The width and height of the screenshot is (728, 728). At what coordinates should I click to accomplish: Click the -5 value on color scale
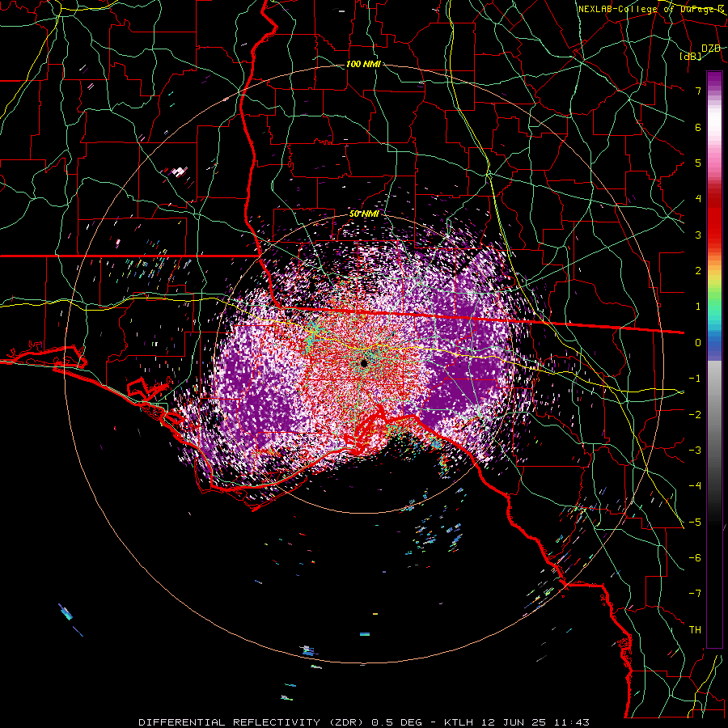coord(695,523)
